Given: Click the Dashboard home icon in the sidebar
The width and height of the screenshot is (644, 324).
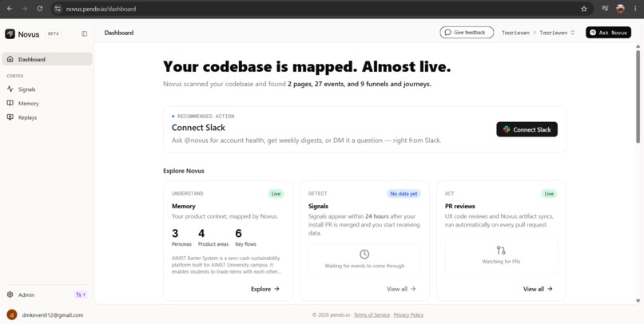Looking at the screenshot, I should point(10,60).
